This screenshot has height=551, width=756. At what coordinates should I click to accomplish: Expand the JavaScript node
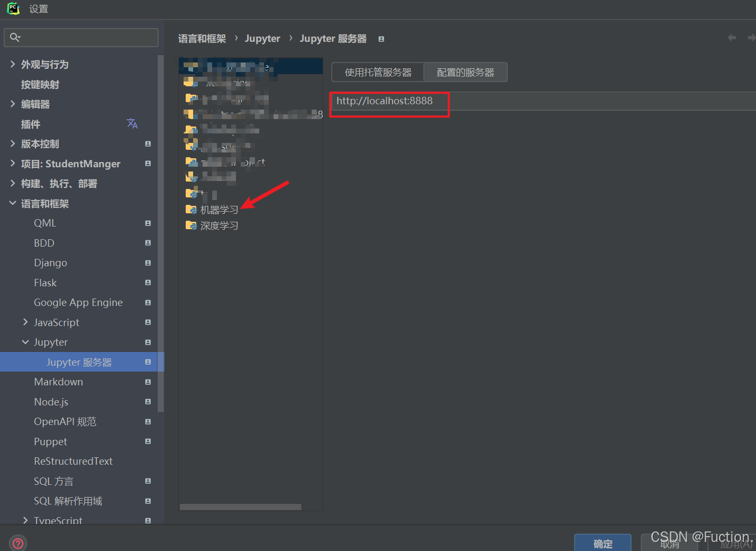(x=25, y=322)
